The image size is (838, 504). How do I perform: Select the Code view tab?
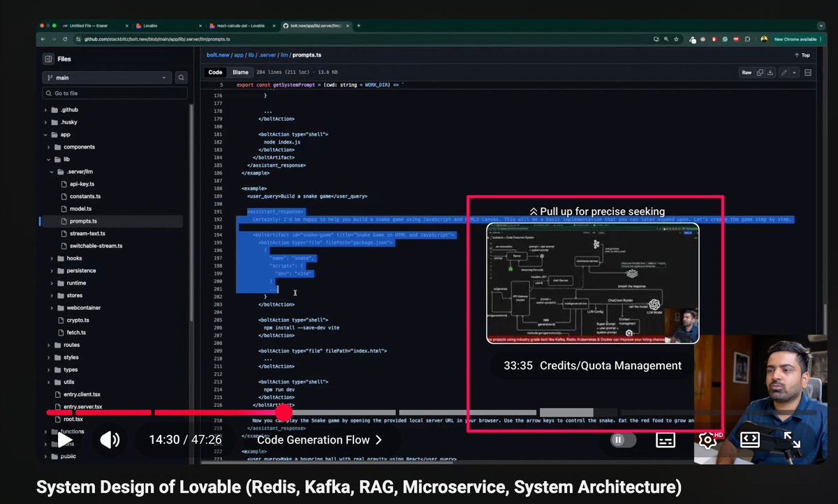pyautogui.click(x=215, y=72)
